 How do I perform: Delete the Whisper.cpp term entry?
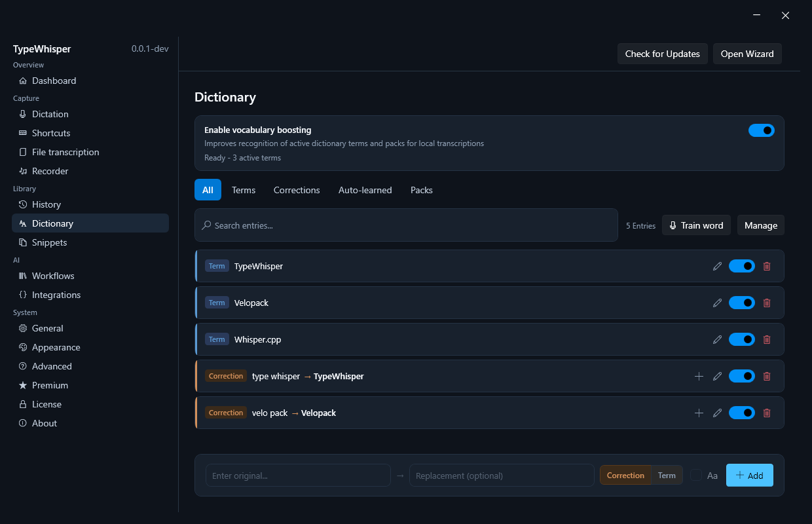(x=767, y=339)
